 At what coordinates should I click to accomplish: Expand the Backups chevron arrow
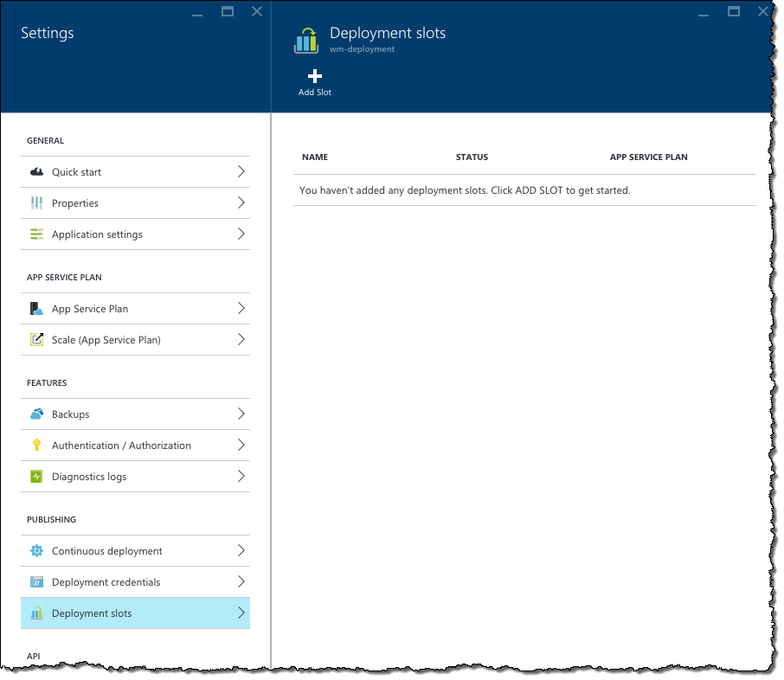coord(241,414)
